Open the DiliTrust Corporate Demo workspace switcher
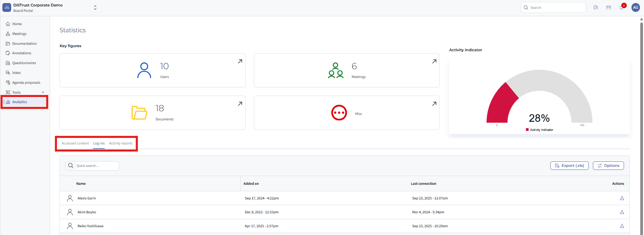This screenshot has height=235, width=644. point(50,8)
